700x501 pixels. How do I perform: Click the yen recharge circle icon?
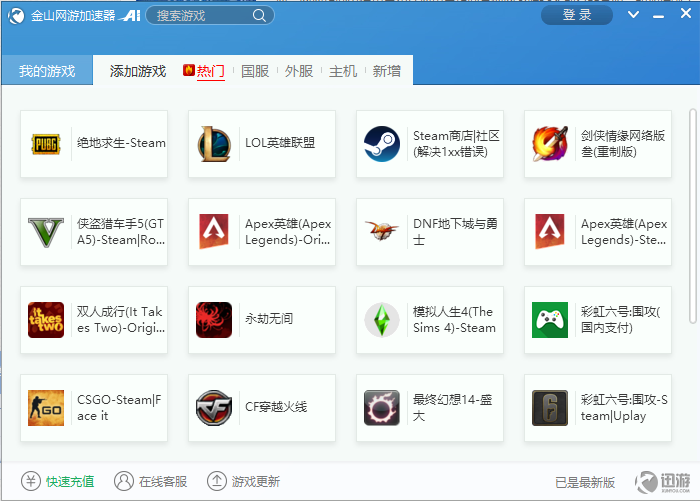[31, 481]
